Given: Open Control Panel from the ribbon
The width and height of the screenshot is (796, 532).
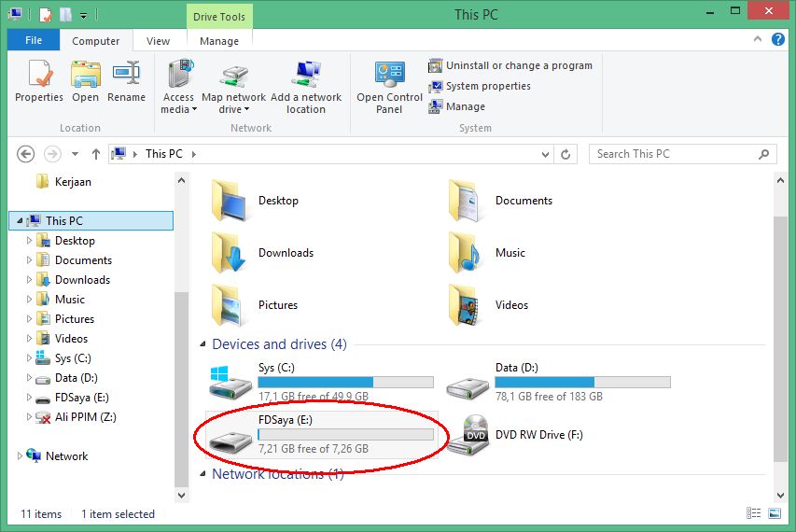Looking at the screenshot, I should point(389,87).
